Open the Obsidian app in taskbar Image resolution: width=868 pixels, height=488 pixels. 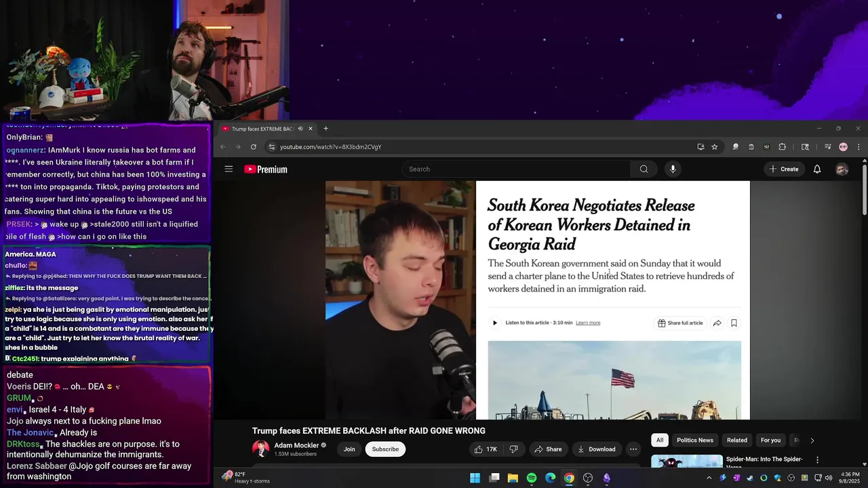point(606,478)
